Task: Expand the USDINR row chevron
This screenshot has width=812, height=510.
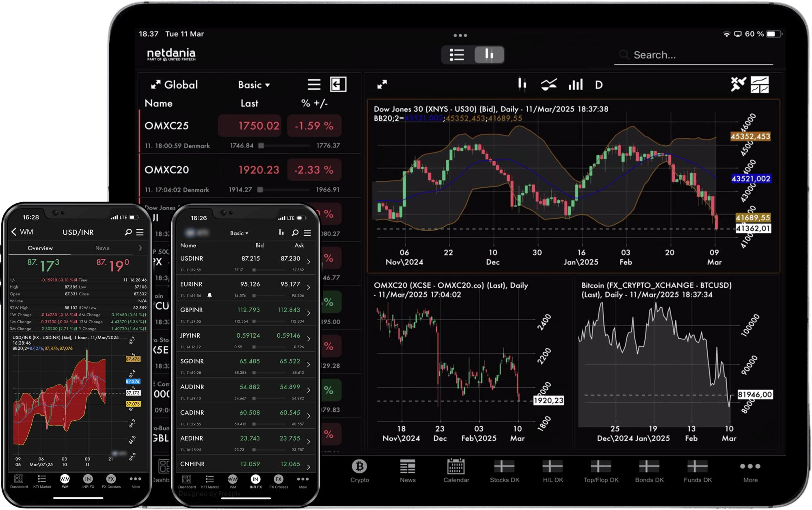Action: (309, 262)
